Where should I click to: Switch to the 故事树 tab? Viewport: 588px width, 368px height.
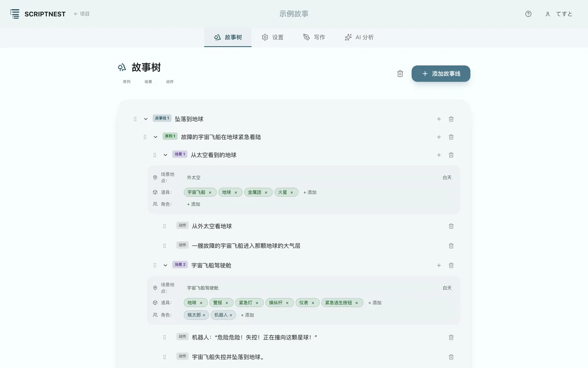point(228,37)
